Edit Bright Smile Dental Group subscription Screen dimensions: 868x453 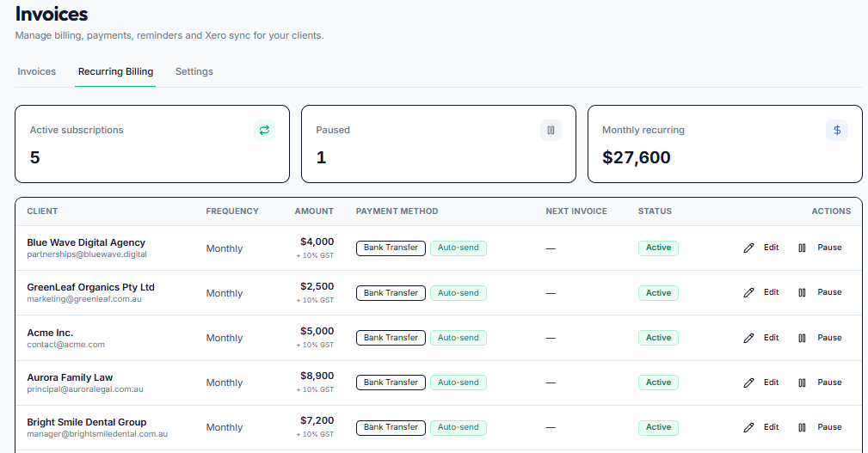761,427
